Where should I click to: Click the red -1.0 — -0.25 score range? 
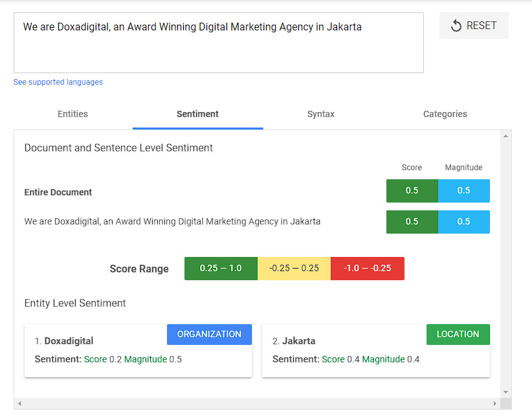click(368, 269)
